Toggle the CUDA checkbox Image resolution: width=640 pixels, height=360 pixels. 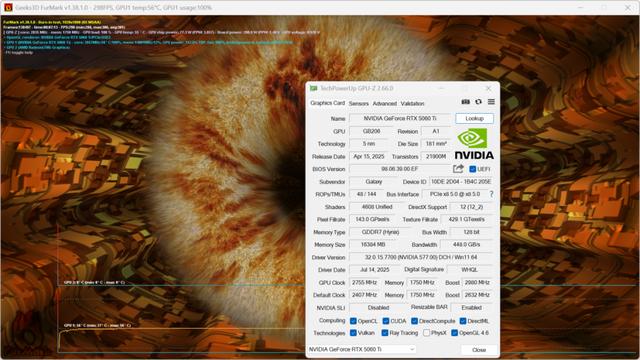[x=385, y=321]
